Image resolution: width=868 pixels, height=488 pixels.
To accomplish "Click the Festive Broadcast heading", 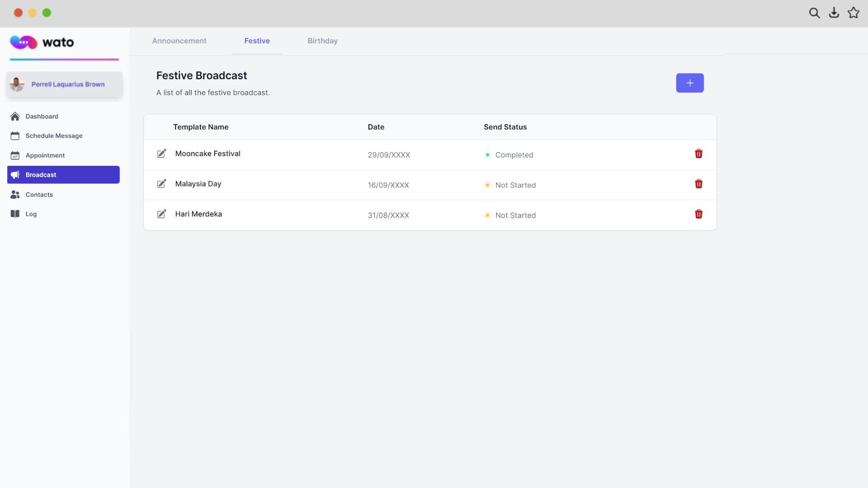I will click(202, 75).
